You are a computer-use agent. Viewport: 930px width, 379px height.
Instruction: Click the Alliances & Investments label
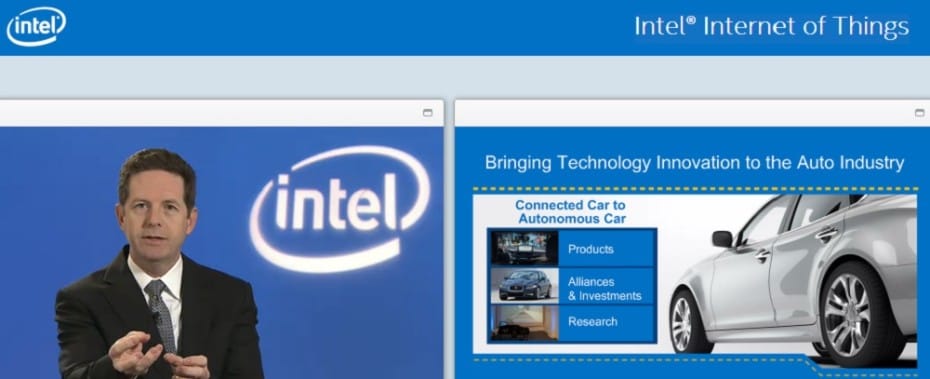point(604,288)
